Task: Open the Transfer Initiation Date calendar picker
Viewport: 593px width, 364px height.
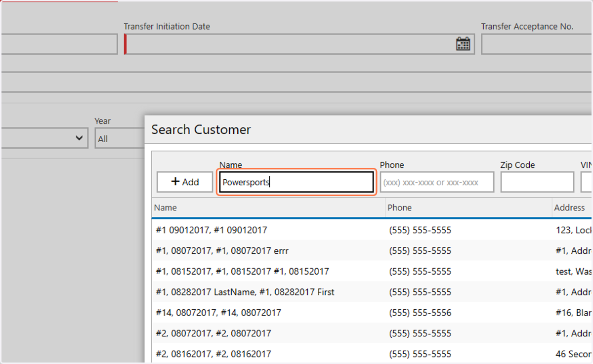Action: (x=463, y=44)
